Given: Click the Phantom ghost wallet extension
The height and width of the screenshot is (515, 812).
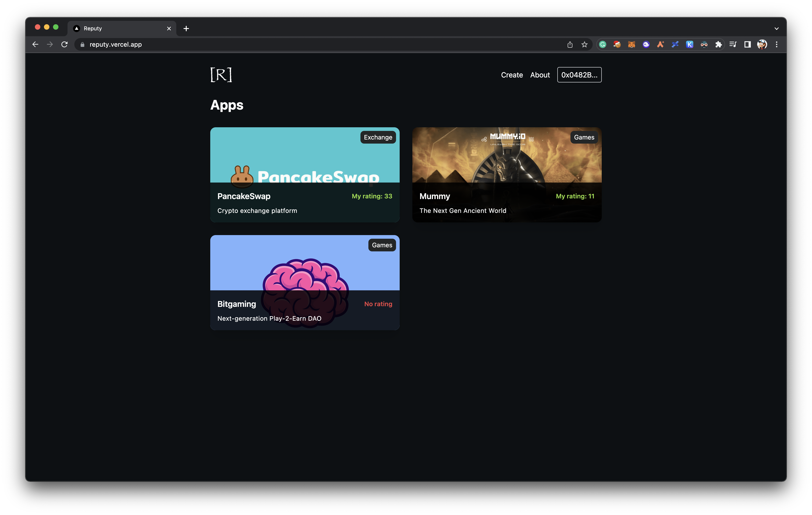Looking at the screenshot, I should click(x=646, y=44).
